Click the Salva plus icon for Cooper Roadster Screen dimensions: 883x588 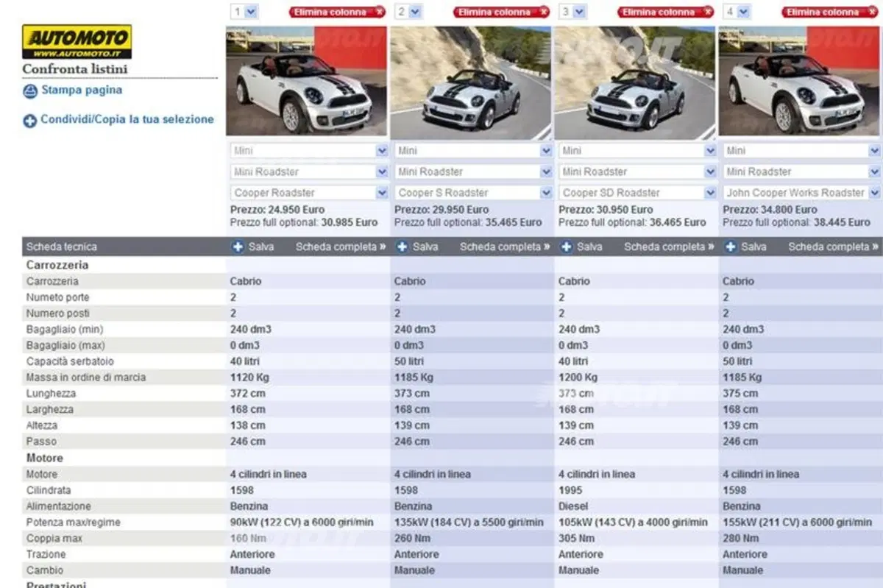click(x=237, y=247)
